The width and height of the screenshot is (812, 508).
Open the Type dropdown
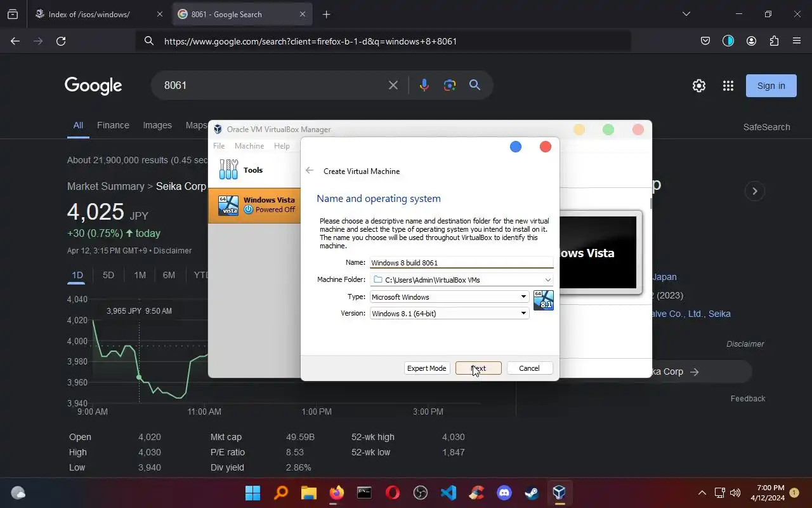coord(449,297)
